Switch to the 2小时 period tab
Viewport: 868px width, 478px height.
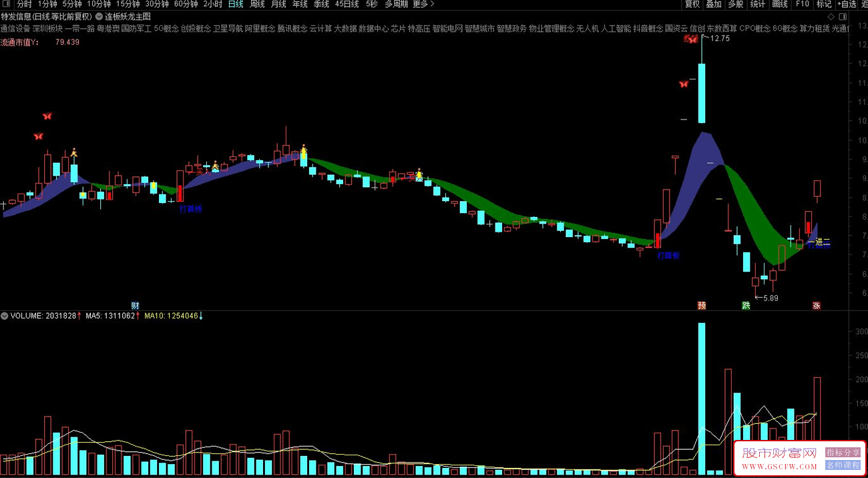[x=212, y=4]
